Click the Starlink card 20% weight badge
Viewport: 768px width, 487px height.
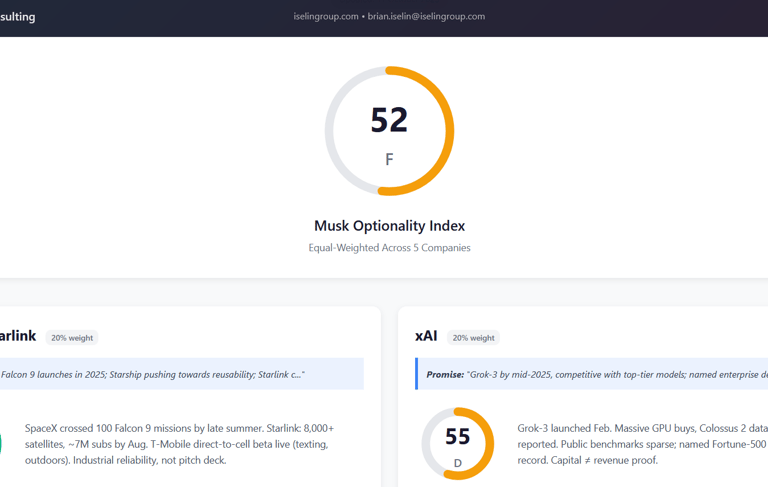[72, 338]
